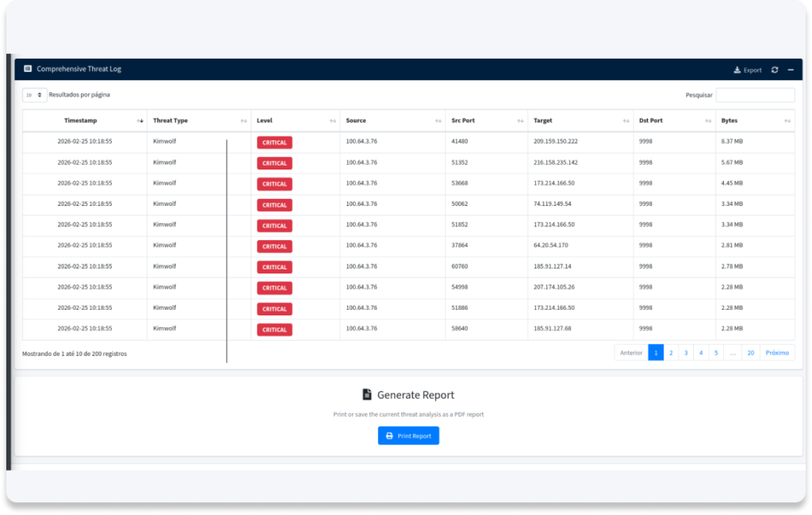812x515 pixels.
Task: Click inside the Pesquisar search field
Action: [x=755, y=95]
